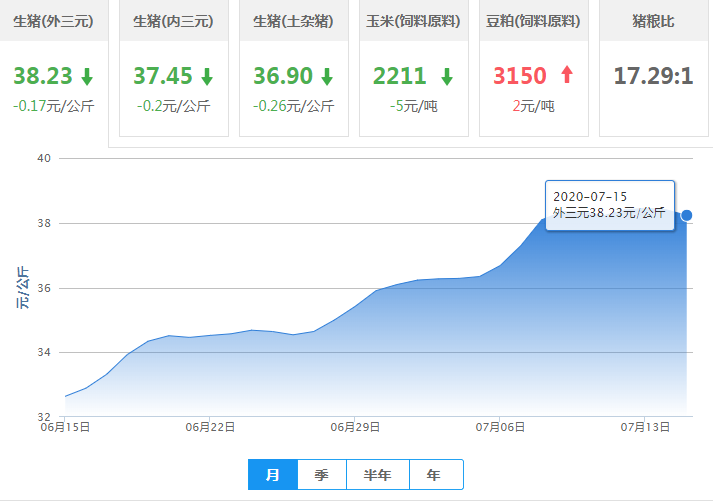The height and width of the screenshot is (504, 713).
Task: Open the 生猪(土杂猪) price tab
Action: coord(294,21)
